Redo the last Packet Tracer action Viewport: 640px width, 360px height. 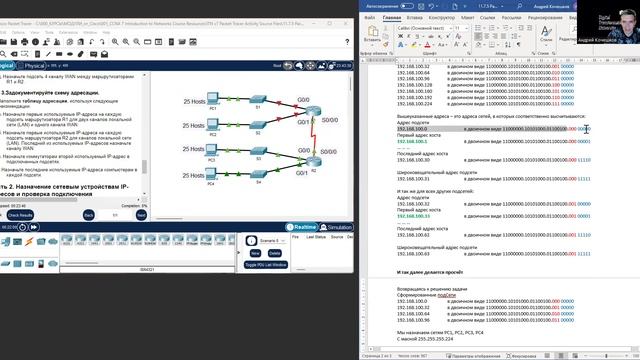102,42
